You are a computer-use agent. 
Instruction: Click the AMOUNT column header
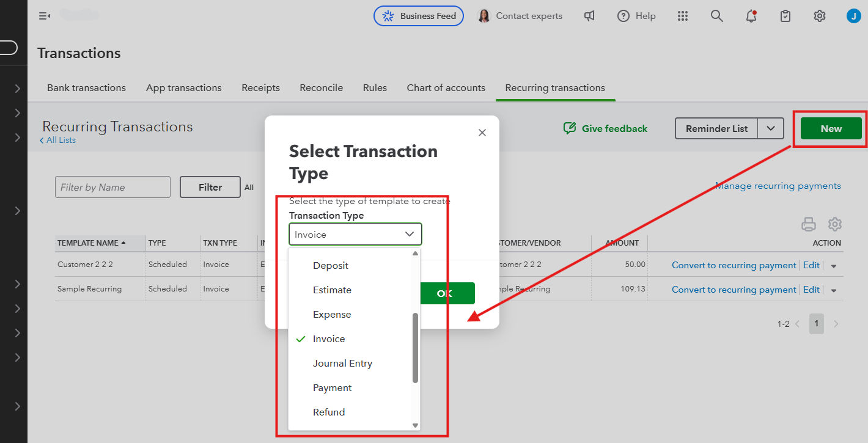(x=622, y=243)
